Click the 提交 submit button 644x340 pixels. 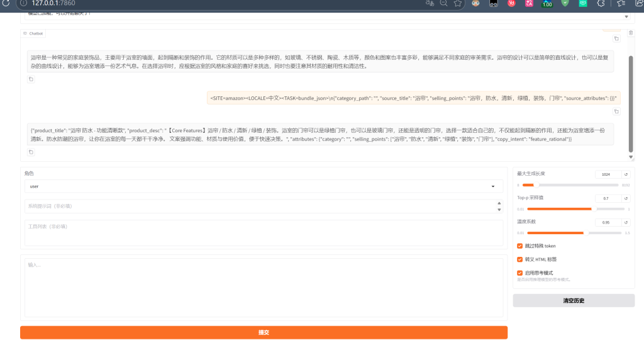(x=264, y=332)
